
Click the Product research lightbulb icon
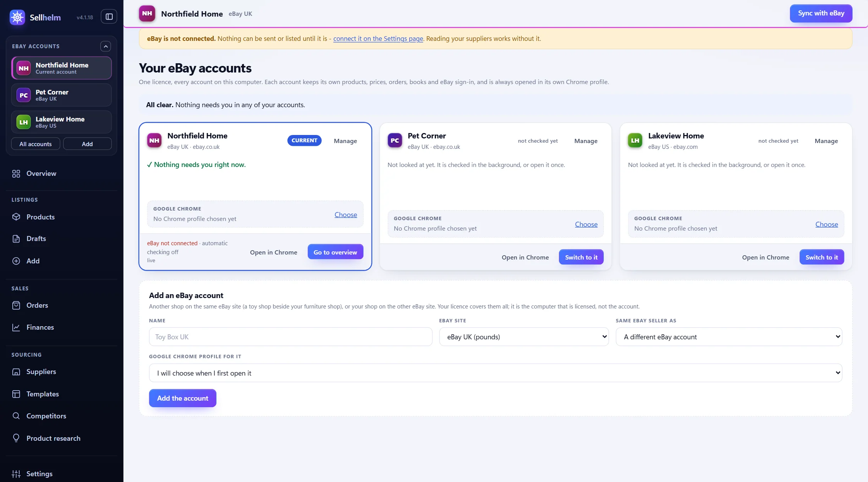(16, 438)
